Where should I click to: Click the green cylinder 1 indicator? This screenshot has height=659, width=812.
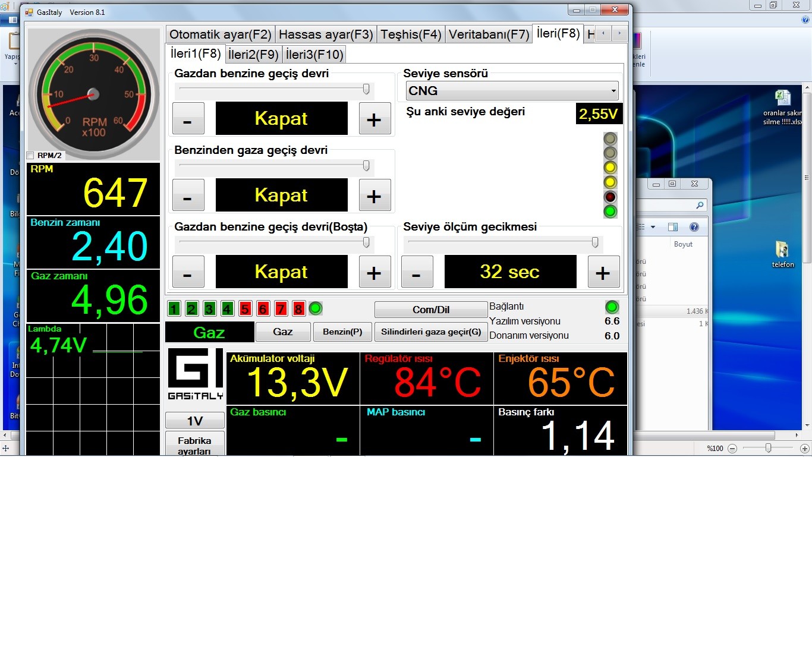coord(174,308)
